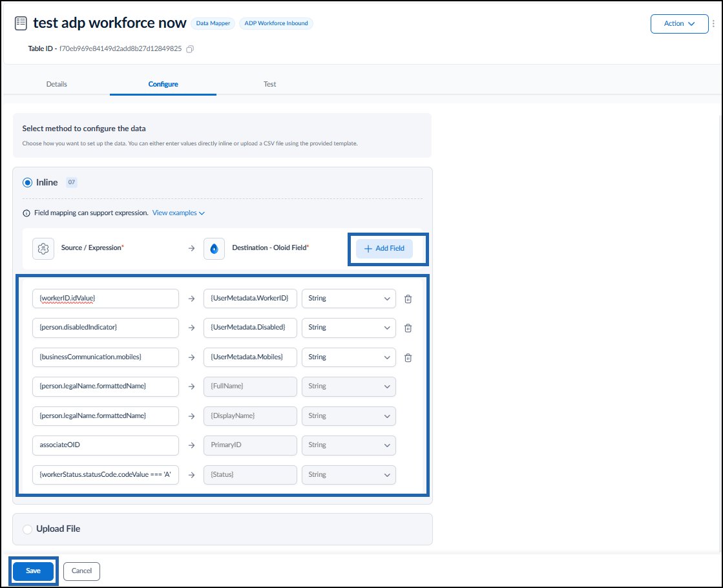Screen dimensions: 723x588
Task: Edit source field mapped to DisplayName
Action: tap(105, 416)
